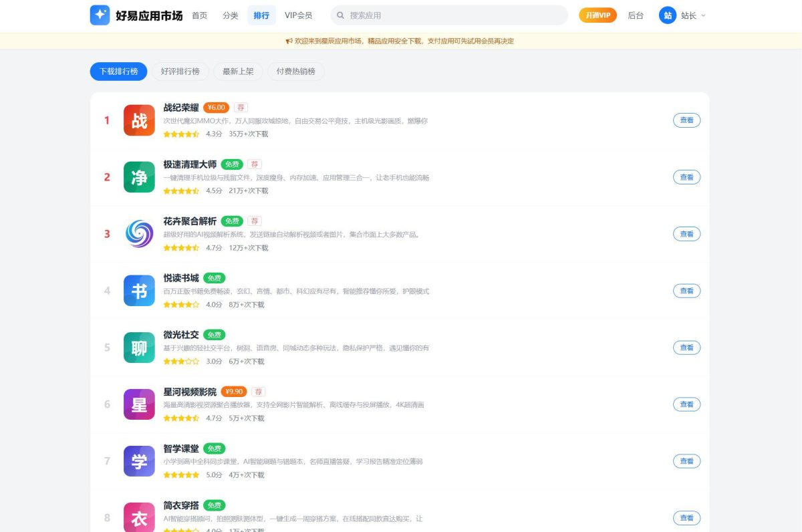Click 微光社交 three-star rating
The height and width of the screenshot is (532, 802).
181,362
